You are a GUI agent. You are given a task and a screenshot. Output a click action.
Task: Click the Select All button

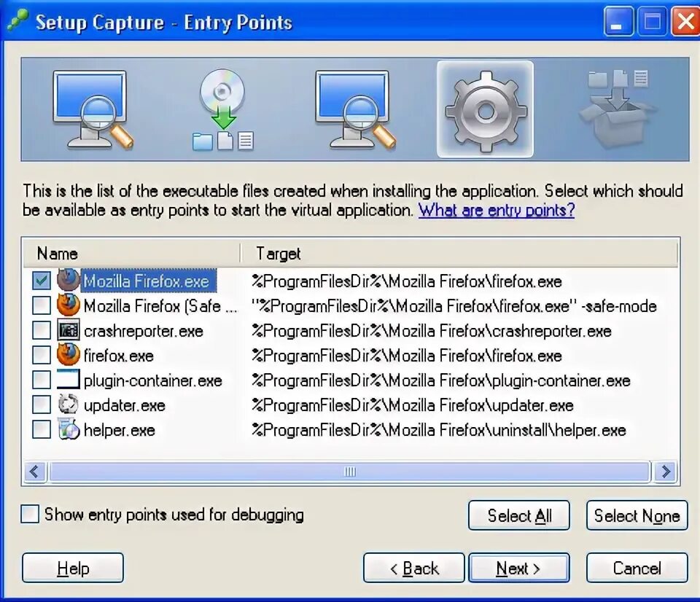coord(519,515)
